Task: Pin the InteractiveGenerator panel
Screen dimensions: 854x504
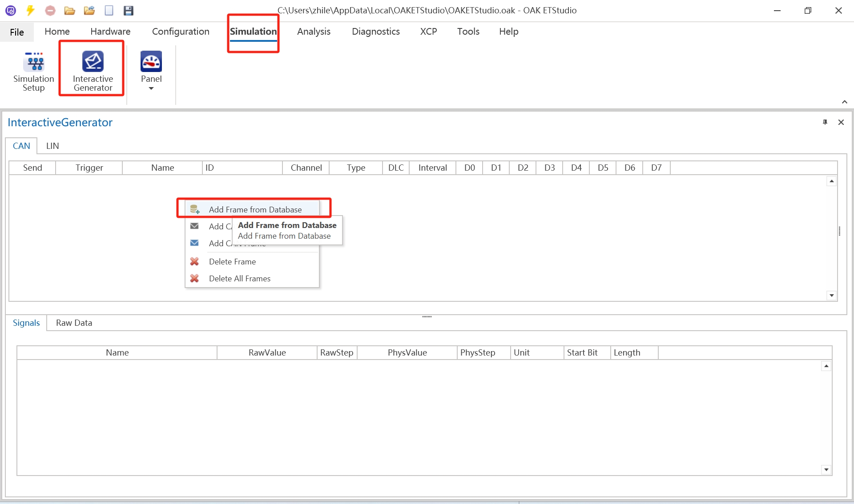Action: [x=825, y=122]
